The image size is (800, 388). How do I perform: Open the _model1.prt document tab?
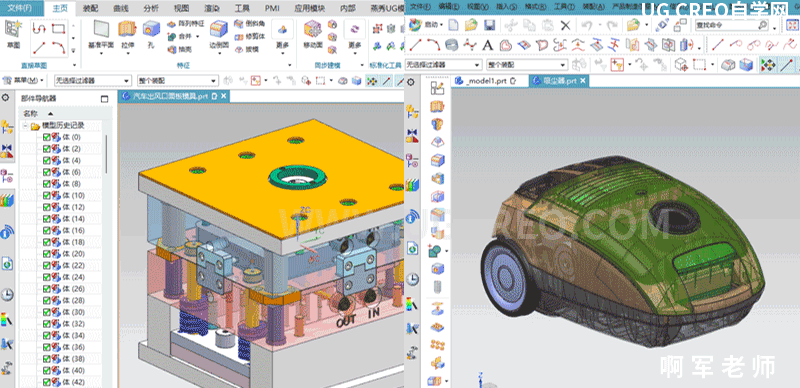click(485, 81)
